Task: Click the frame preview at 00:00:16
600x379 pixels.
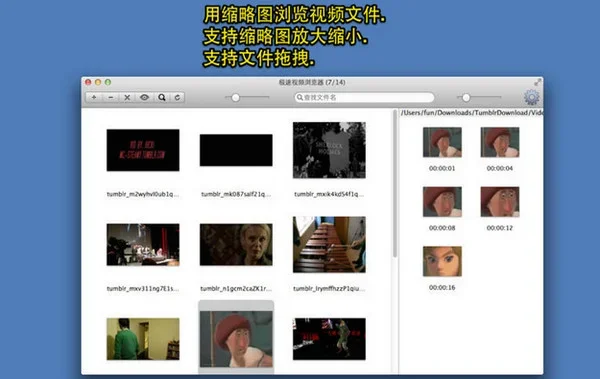Action: tap(442, 261)
